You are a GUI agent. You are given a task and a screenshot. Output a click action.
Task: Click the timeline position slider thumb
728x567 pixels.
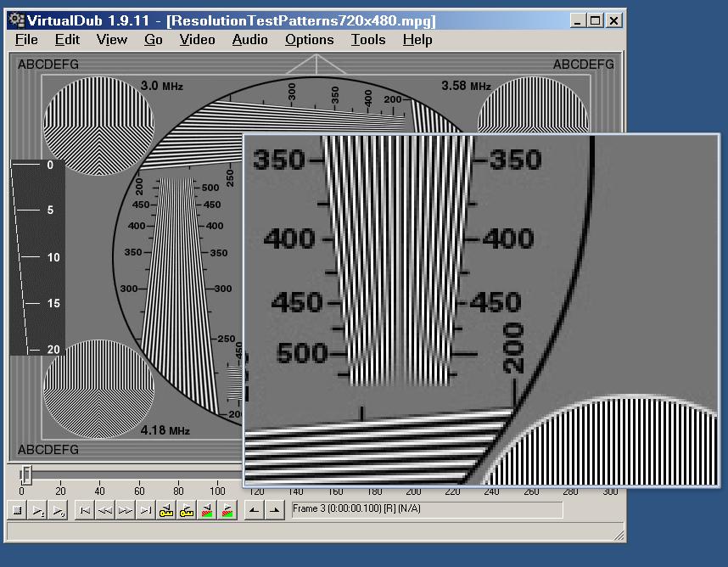tap(26, 474)
